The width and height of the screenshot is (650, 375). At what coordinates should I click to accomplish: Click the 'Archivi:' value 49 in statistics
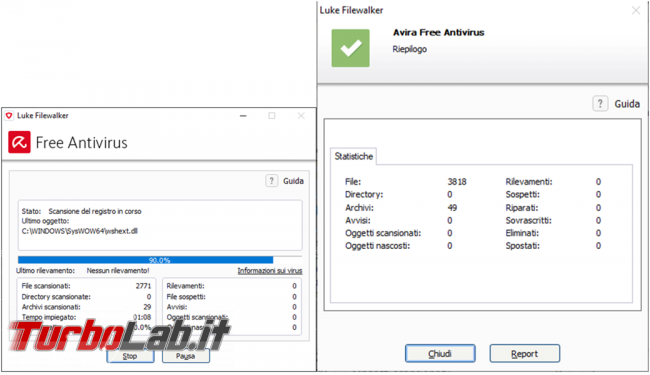(452, 208)
